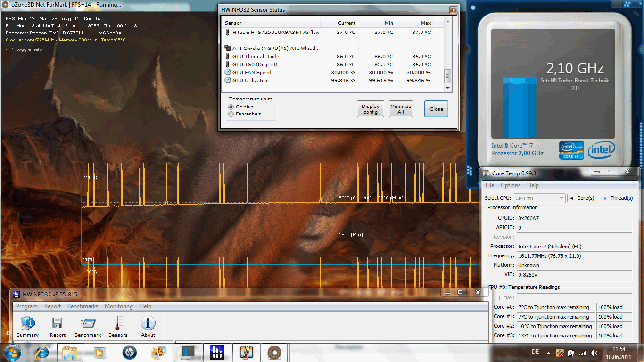Click the ATI On-die GPU chip icon
Viewport: 644px width, 362px height.
tap(228, 48)
